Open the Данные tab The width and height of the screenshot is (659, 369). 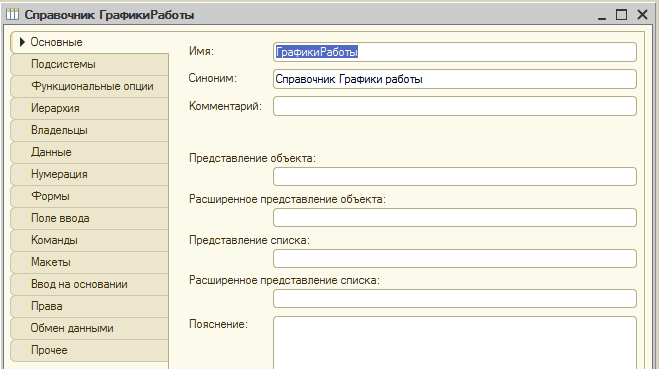tap(90, 152)
